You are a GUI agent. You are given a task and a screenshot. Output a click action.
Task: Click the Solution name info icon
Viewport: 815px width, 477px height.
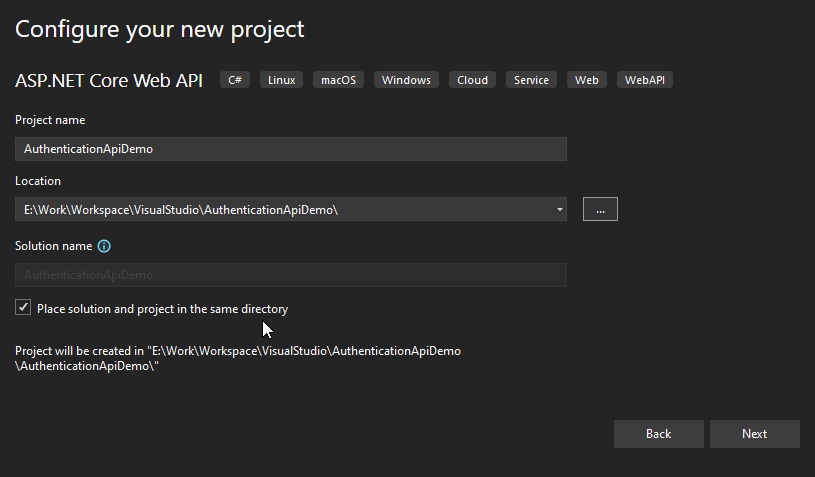(104, 246)
